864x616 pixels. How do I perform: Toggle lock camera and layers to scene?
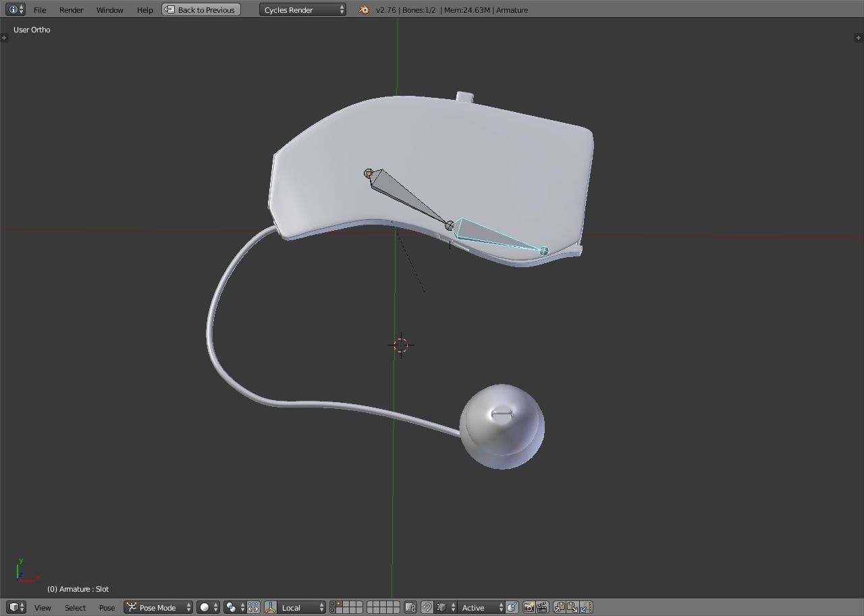click(x=410, y=607)
